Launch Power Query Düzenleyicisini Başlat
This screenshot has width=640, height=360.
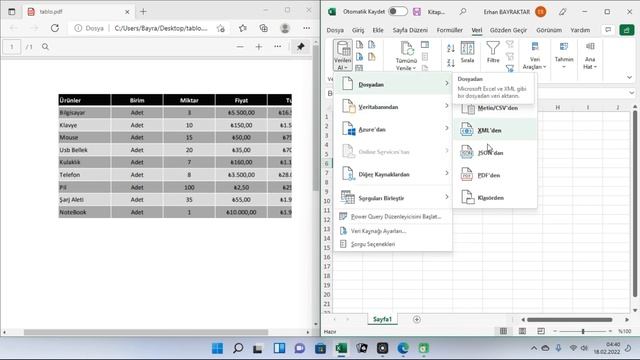pyautogui.click(x=393, y=216)
